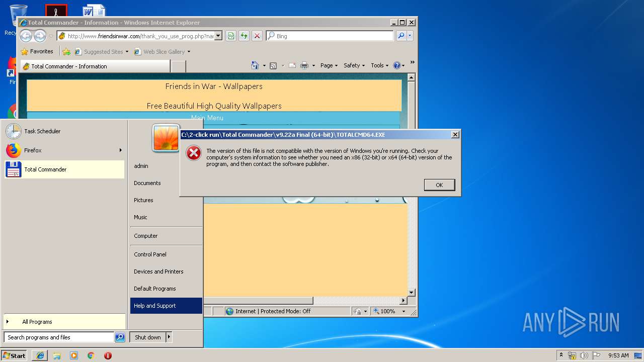The image size is (644, 362).
Task: Click the friendsinwar.com address bar
Action: (139, 36)
